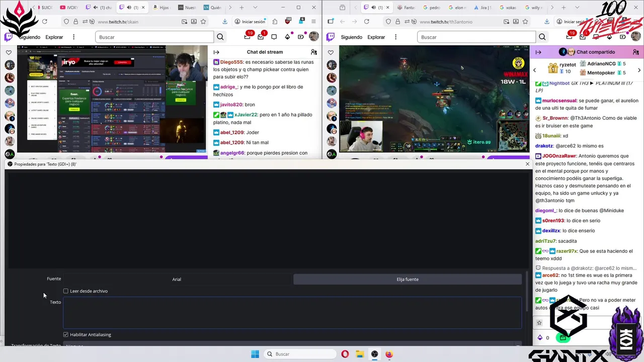Open new tab in left browser window
The height and width of the screenshot is (362, 644).
pos(242,8)
